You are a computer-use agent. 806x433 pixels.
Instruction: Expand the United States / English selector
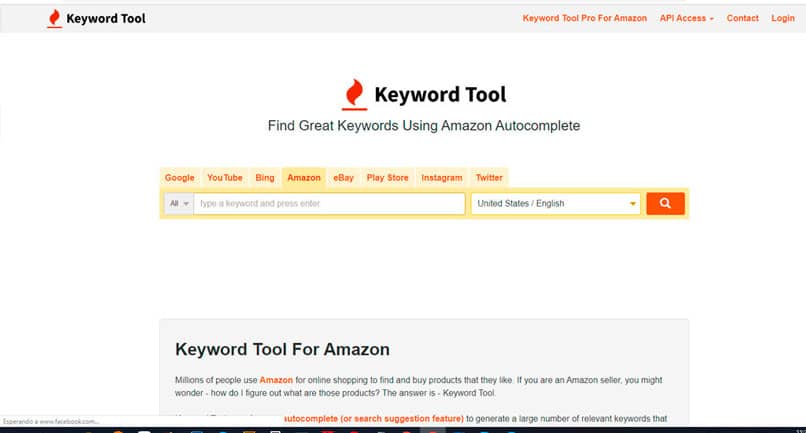coord(557,203)
